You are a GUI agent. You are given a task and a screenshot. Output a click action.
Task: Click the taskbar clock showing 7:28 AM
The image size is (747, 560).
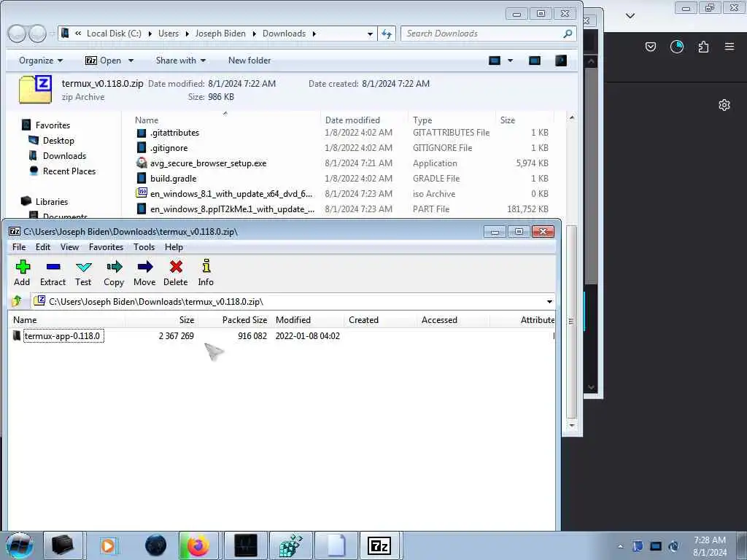pyautogui.click(x=710, y=545)
